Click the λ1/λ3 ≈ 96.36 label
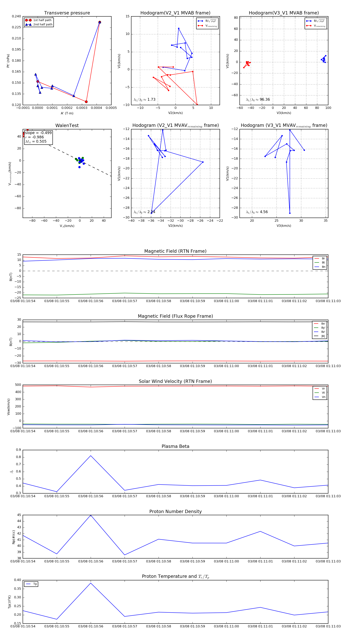351x644 pixels. pos(258,100)
